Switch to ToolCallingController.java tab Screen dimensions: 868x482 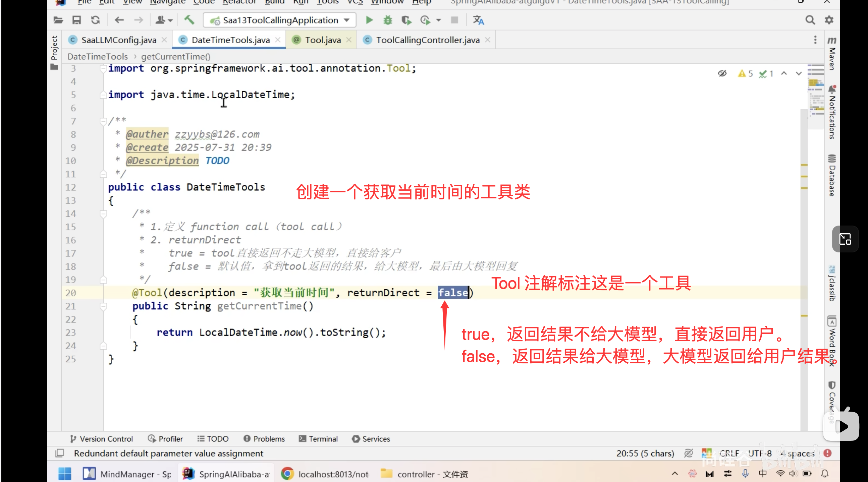[427, 40]
